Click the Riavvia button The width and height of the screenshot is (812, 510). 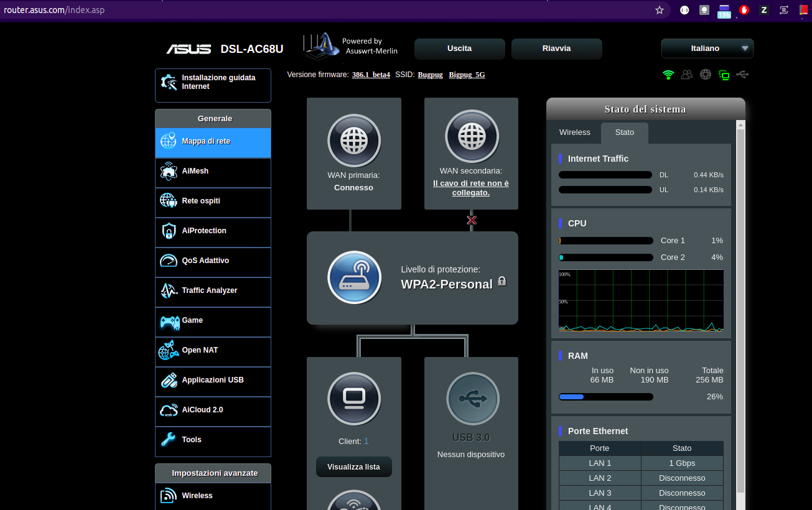[x=557, y=49]
